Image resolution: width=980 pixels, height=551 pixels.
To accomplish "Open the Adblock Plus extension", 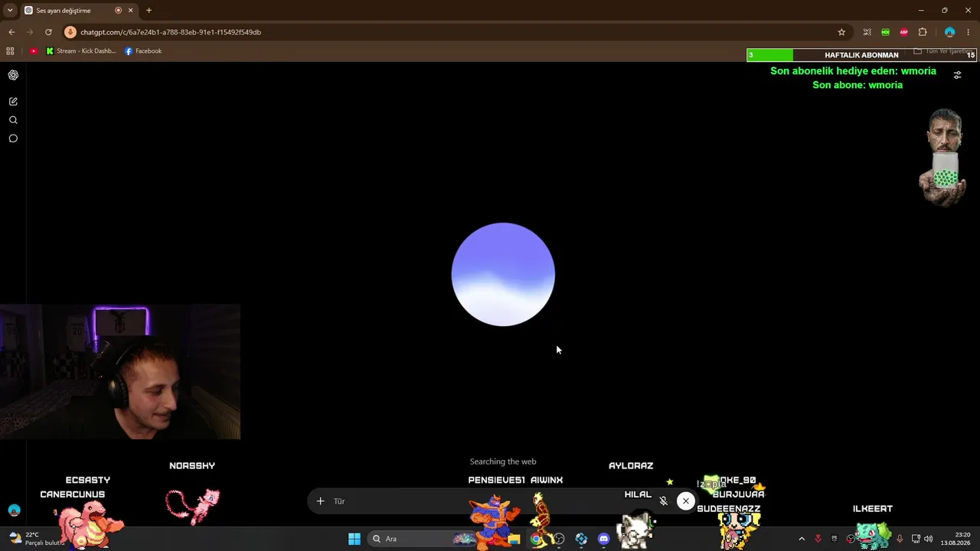I will [904, 32].
